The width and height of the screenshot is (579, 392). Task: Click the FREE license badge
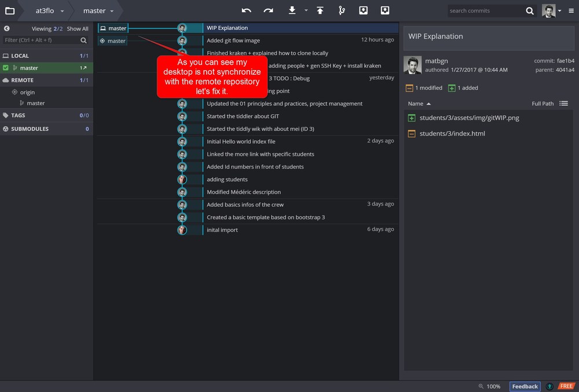click(566, 386)
